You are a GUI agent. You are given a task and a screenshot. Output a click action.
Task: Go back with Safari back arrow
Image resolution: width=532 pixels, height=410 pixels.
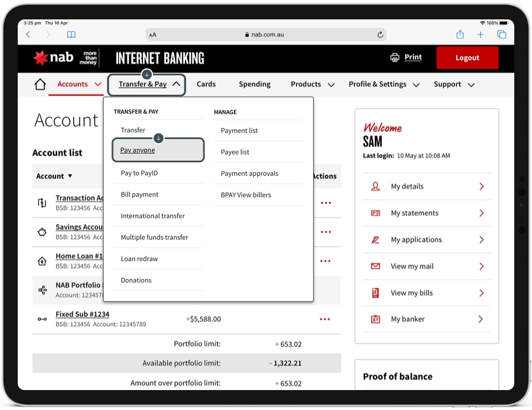pos(28,34)
